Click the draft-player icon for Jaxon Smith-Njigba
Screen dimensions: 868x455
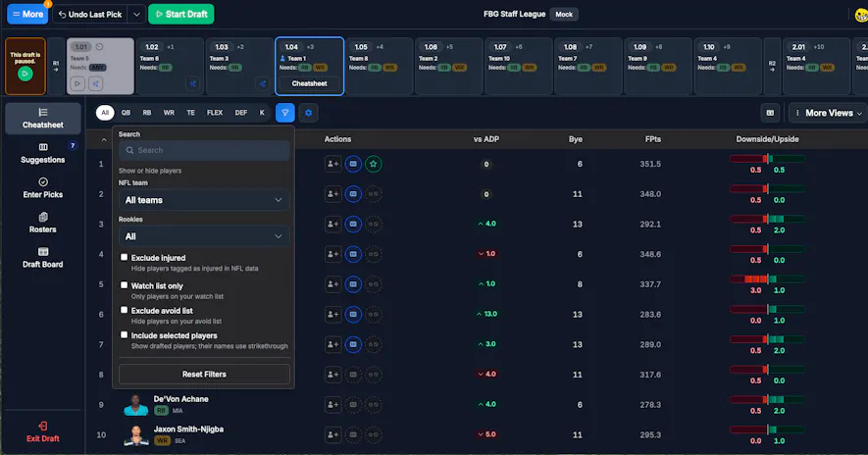(332, 434)
